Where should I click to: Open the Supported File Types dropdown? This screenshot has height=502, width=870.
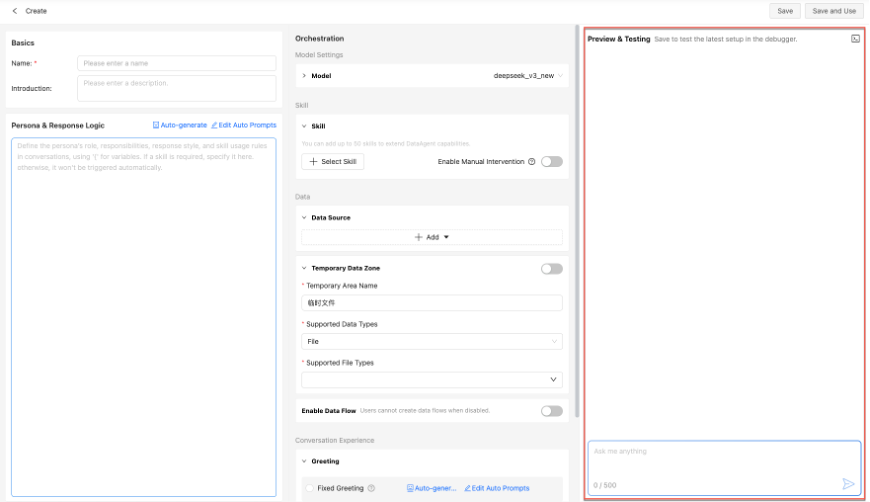coord(432,380)
